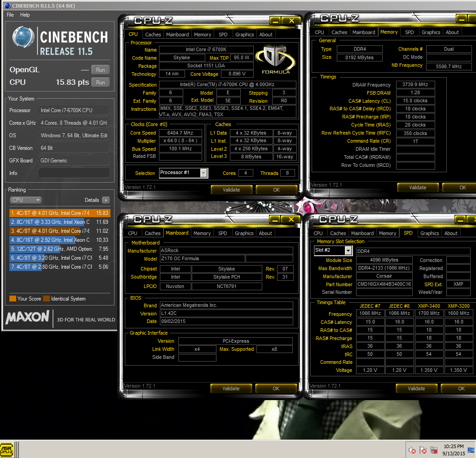
Task: Click Validate in CPU-Z Memory window
Action: [x=418, y=188]
